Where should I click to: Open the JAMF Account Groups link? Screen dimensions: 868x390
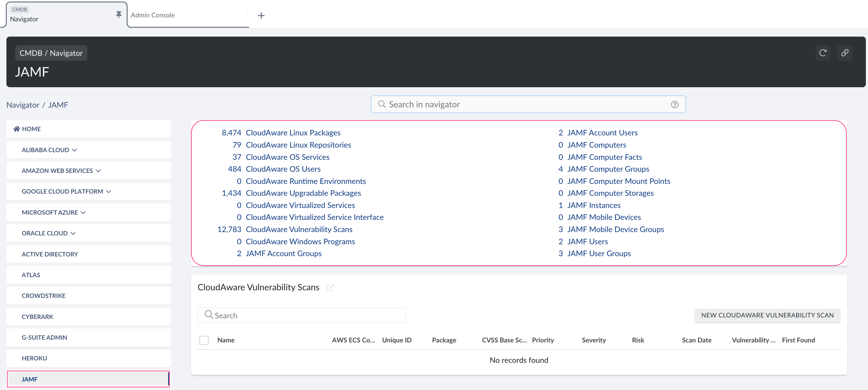[283, 253]
